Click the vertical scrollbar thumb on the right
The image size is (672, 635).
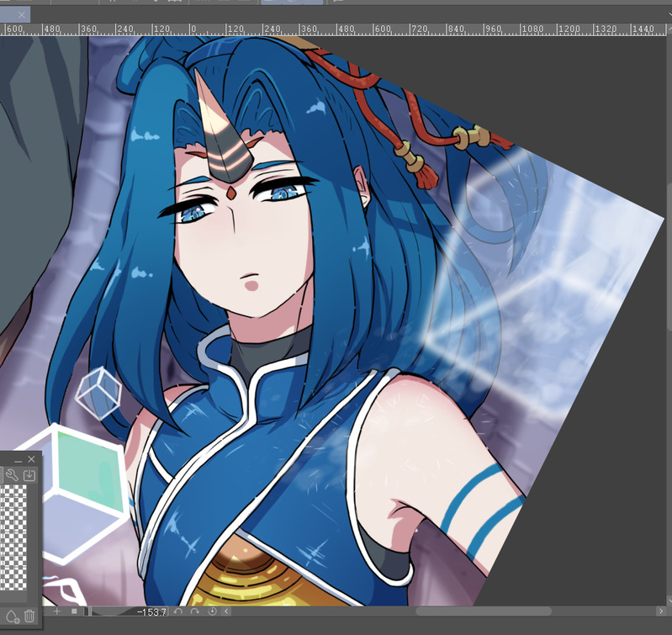click(x=669, y=257)
